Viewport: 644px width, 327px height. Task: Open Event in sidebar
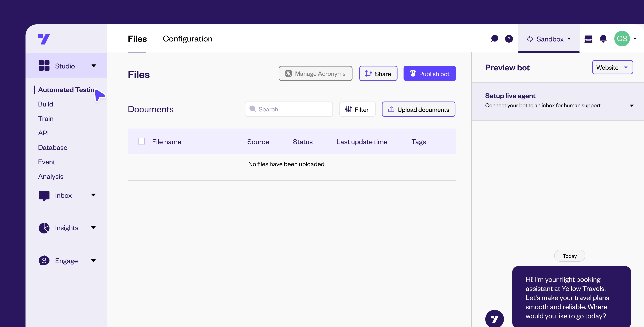(x=46, y=162)
